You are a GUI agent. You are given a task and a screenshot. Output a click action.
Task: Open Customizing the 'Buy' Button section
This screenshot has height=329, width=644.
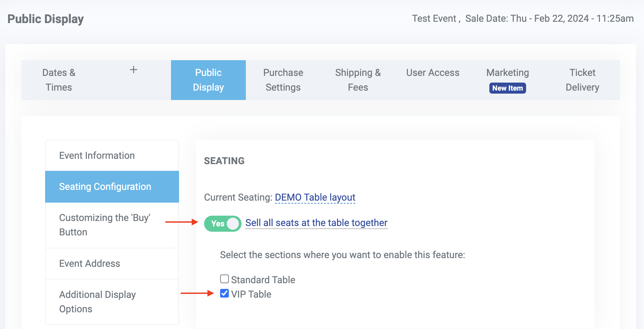105,225
